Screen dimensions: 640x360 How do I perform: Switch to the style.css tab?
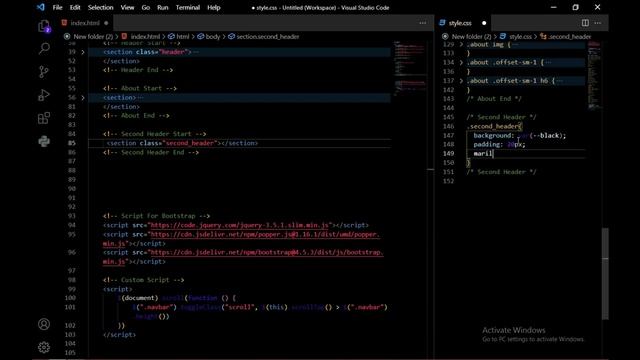(460, 23)
